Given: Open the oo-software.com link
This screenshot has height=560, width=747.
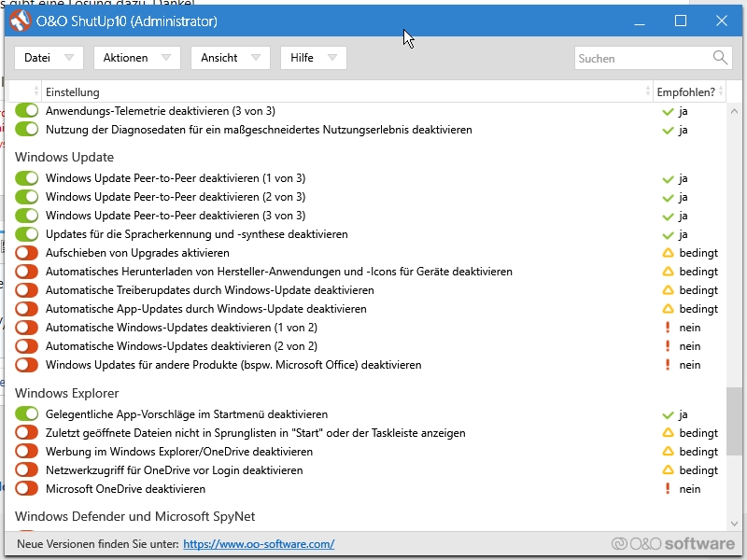Looking at the screenshot, I should 259,544.
